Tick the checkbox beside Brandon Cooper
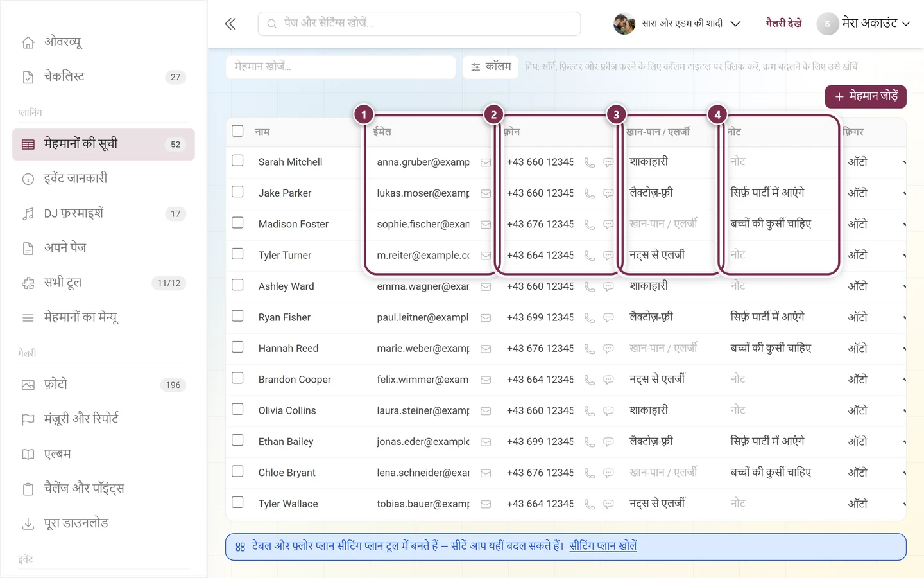This screenshot has height=578, width=924. pyautogui.click(x=237, y=378)
